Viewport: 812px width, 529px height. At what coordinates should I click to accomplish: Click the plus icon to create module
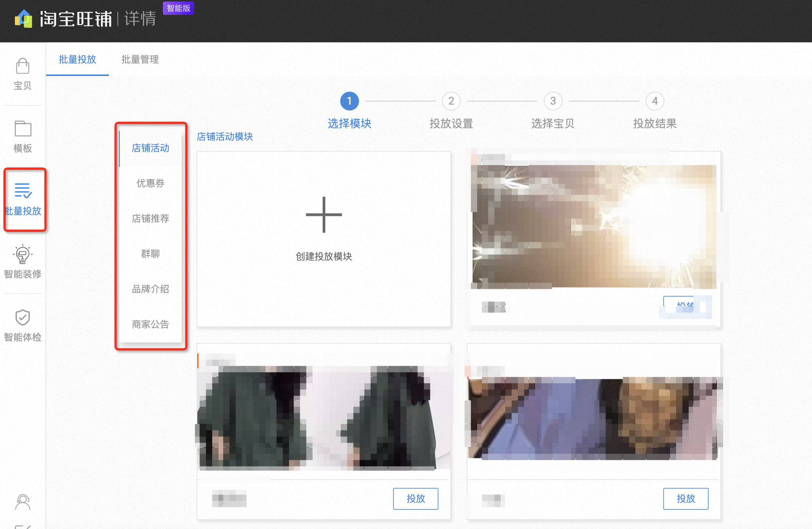coord(324,215)
